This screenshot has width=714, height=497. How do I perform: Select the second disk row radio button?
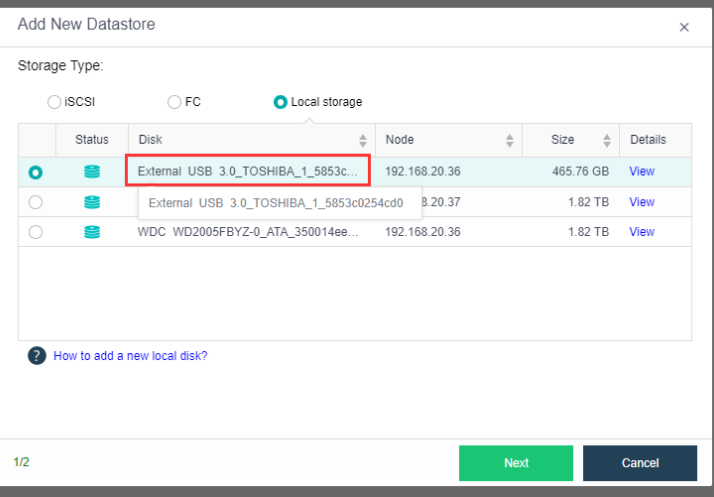[x=36, y=202]
